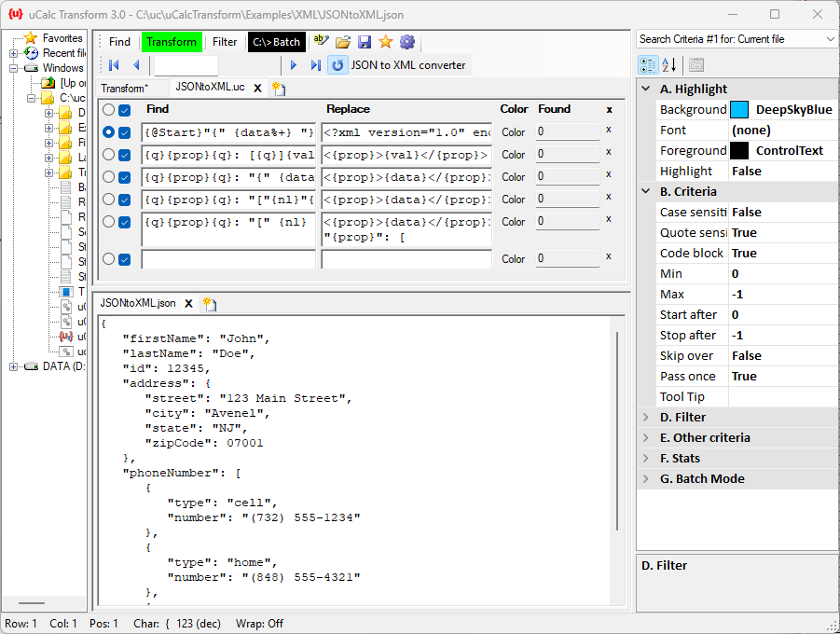Open the Search Criteria #1 dropdown
The width and height of the screenshot is (840, 634).
pyautogui.click(x=830, y=39)
